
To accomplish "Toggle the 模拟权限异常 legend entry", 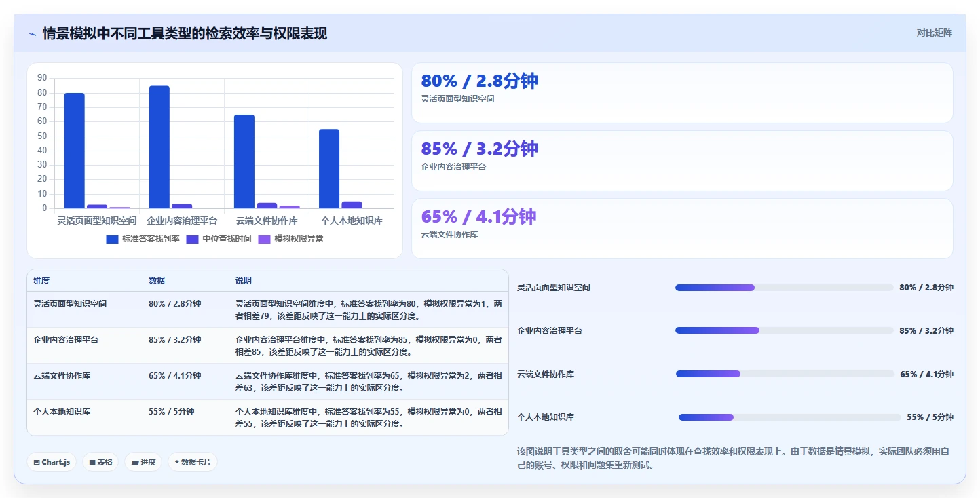I will click(290, 239).
